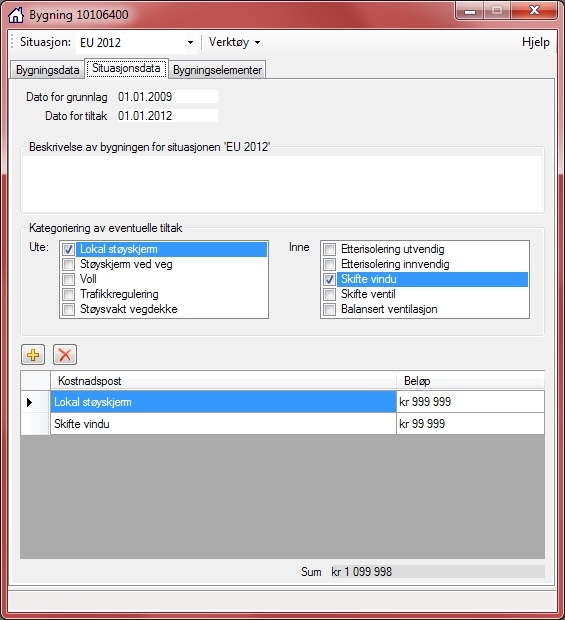
Task: Toggle the Skifte vindu checkbox
Action: [x=329, y=279]
